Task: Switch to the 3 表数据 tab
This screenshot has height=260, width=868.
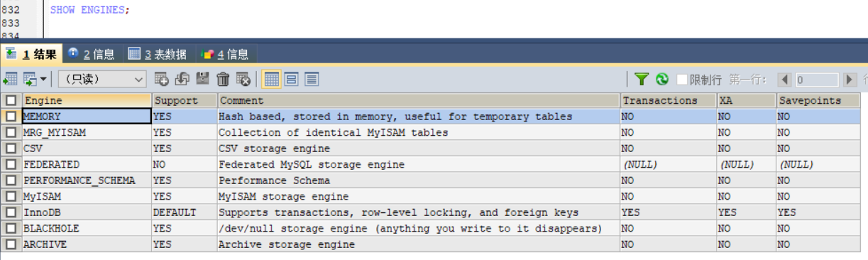Action: (x=158, y=54)
